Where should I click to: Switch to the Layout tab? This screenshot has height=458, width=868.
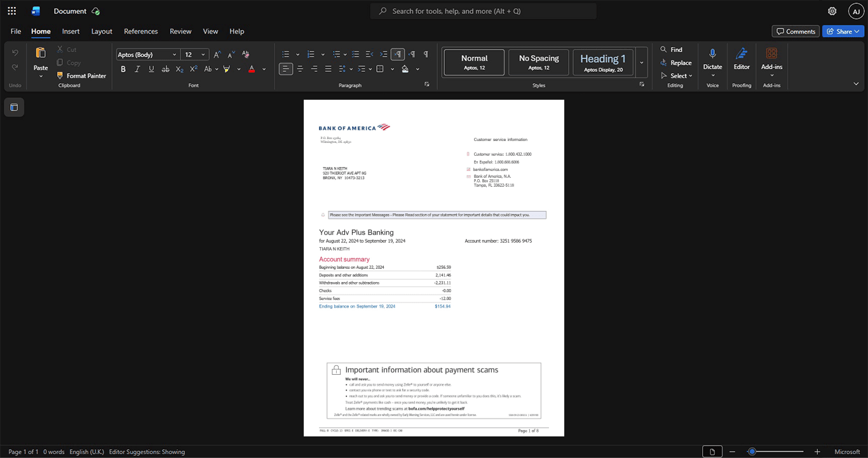(102, 31)
